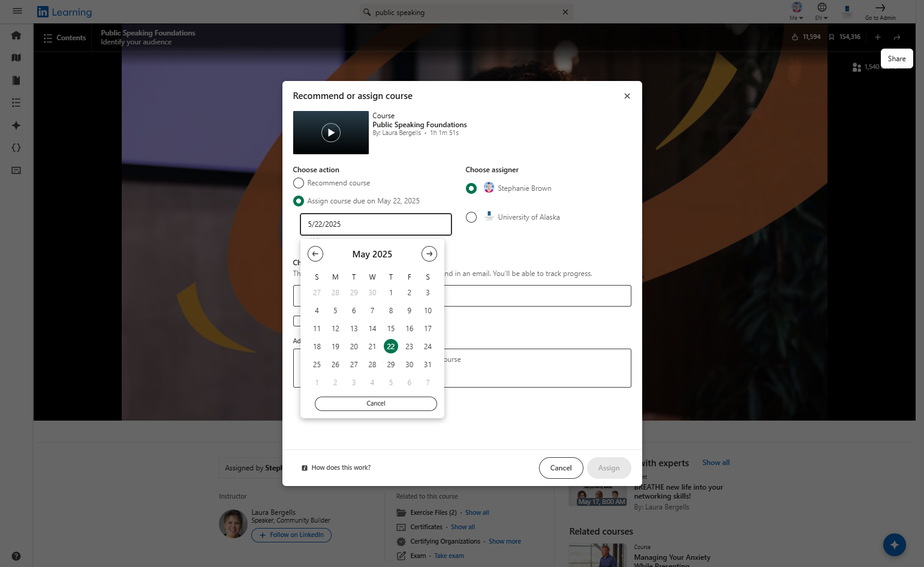Open the hamburger menu icon
The height and width of the screenshot is (567, 924).
click(17, 11)
